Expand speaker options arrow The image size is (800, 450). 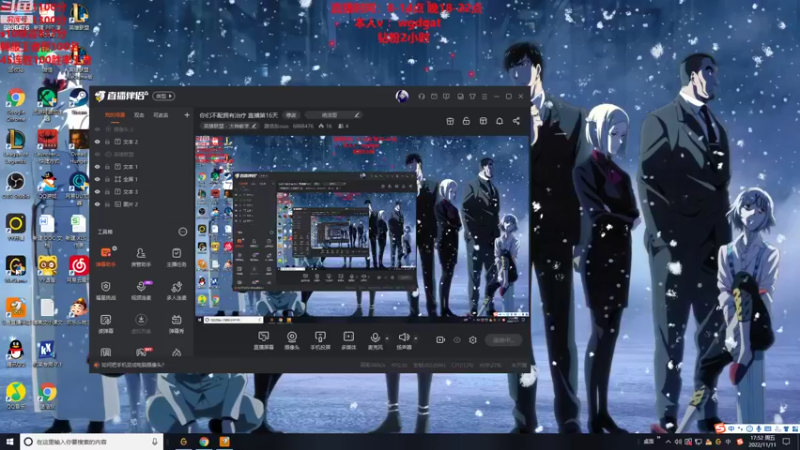[415, 338]
